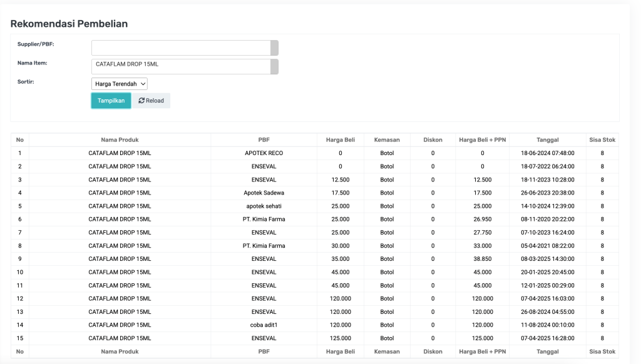The image size is (641, 364).
Task: Open the Sortir dropdown showing Harga Terendah
Action: [120, 84]
